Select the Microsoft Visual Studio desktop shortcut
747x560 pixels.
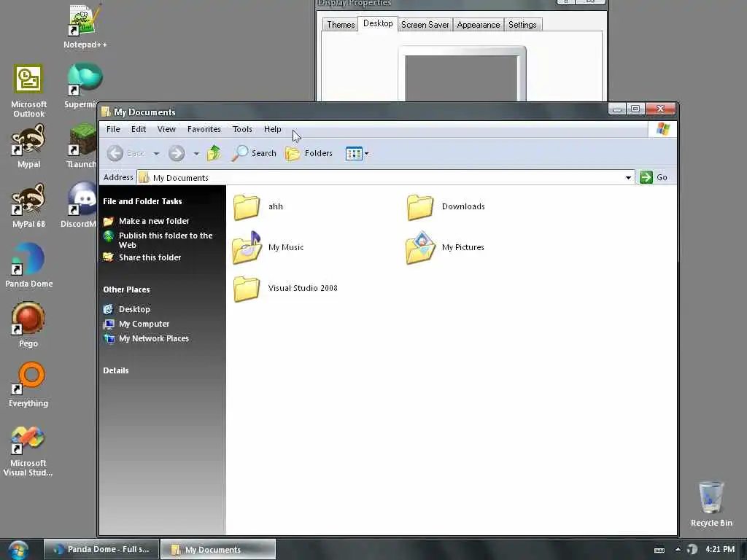[28, 451]
